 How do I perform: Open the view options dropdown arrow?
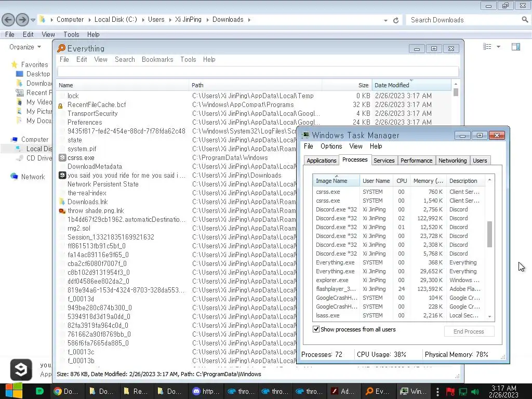[498, 47]
